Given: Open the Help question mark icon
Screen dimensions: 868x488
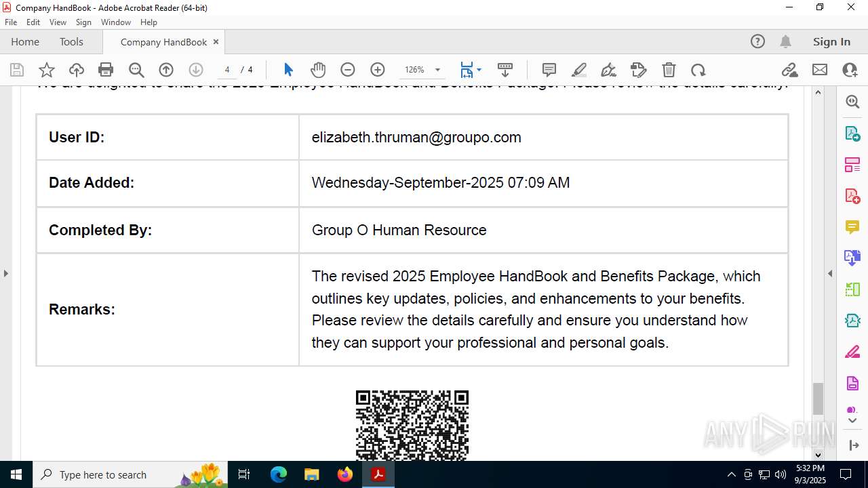Looking at the screenshot, I should pos(757,41).
